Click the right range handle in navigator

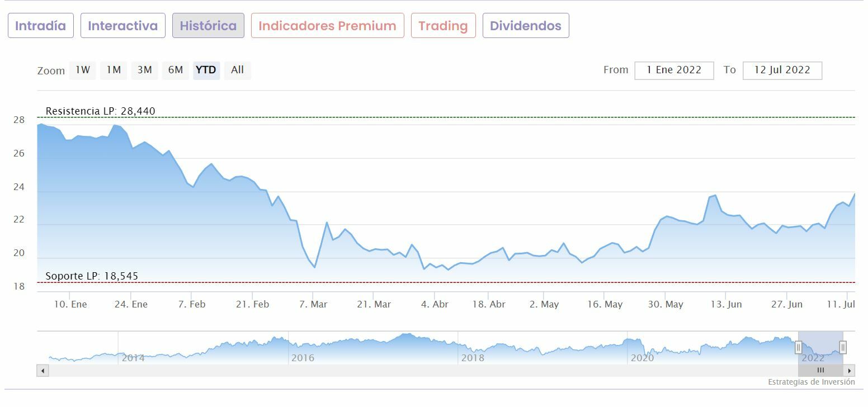[x=843, y=348]
